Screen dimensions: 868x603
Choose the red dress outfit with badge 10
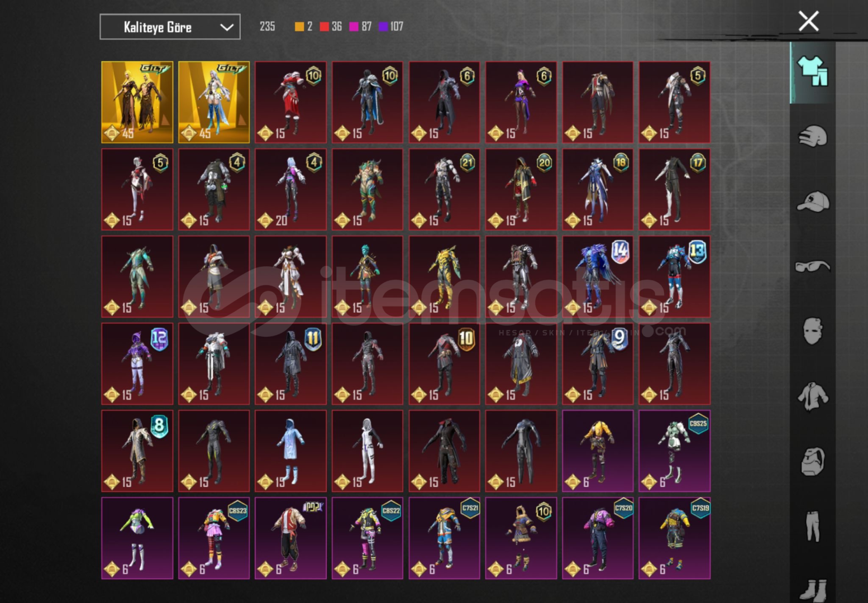click(x=290, y=102)
